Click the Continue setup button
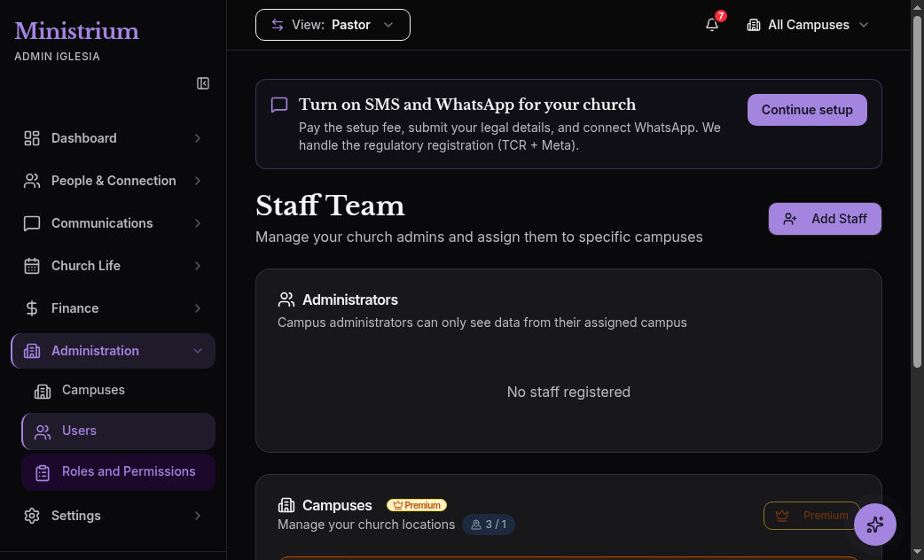Screen dimensions: 924x560 tap(807, 110)
